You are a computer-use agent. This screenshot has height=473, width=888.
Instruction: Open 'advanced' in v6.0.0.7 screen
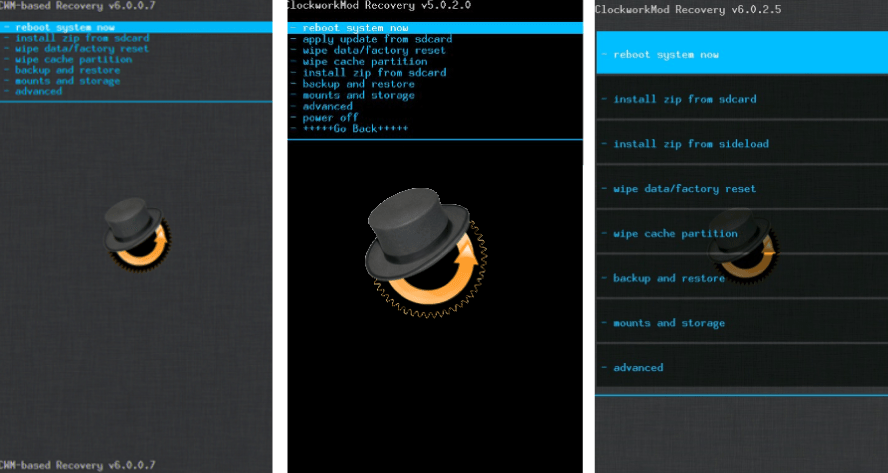pos(39,91)
